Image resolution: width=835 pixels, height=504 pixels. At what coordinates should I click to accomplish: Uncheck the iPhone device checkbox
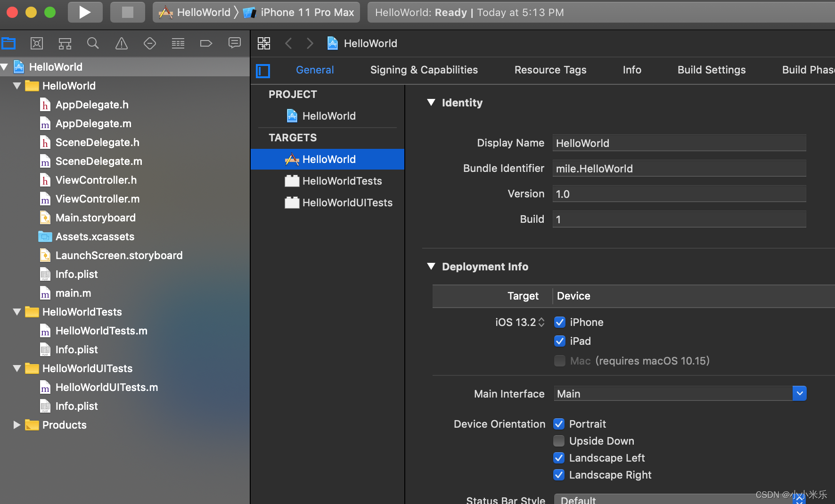[560, 322]
